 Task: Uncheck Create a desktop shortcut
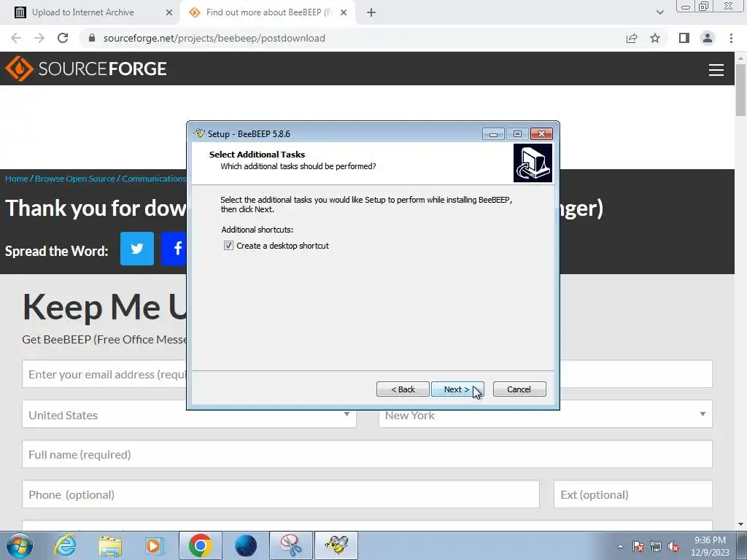coord(228,245)
